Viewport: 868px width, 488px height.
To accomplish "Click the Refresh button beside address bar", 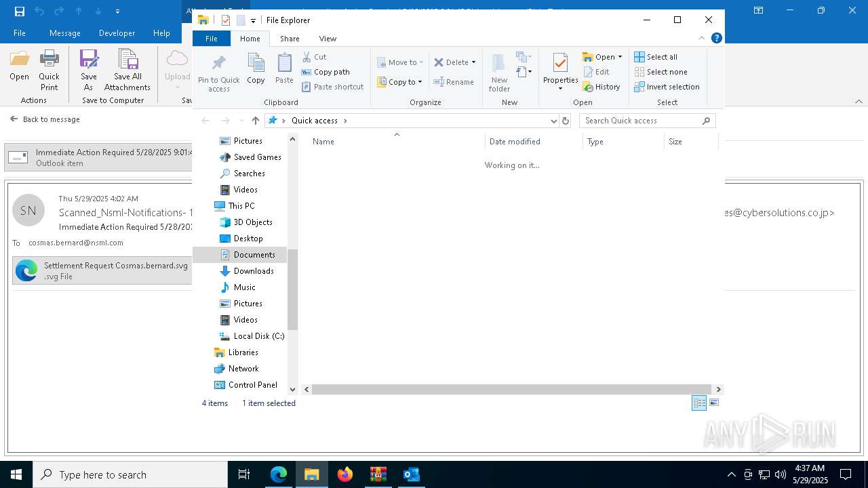I will click(566, 121).
